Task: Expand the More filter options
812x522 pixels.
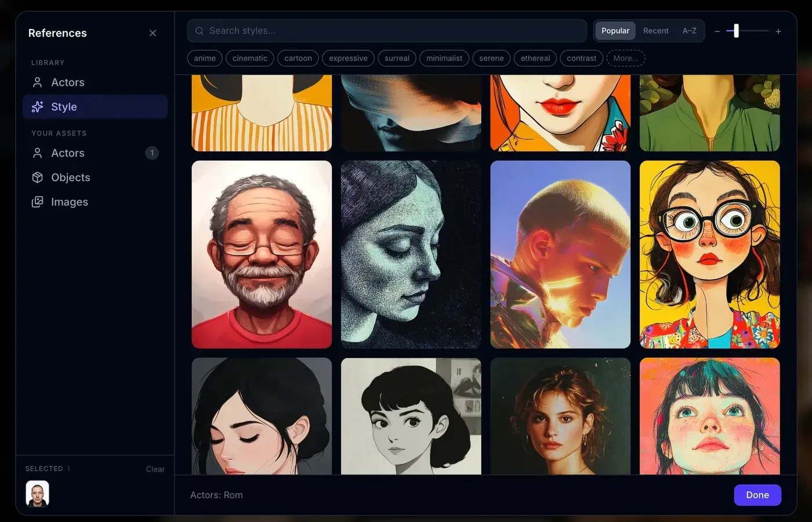Action: coord(625,58)
